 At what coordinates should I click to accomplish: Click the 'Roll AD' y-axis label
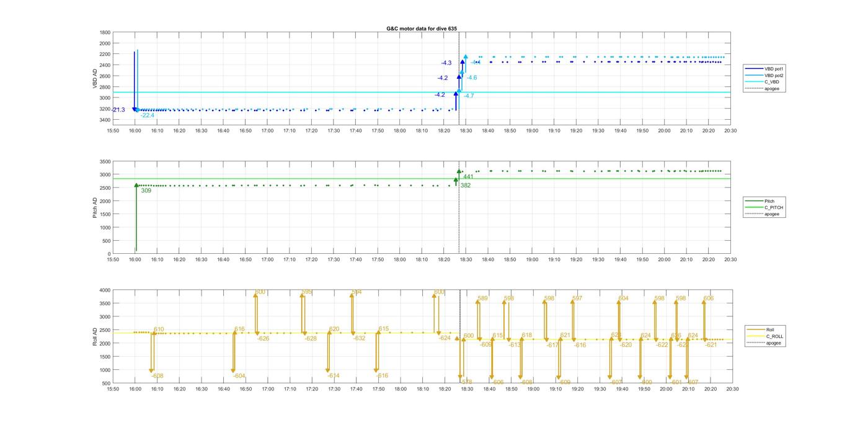pyautogui.click(x=95, y=336)
